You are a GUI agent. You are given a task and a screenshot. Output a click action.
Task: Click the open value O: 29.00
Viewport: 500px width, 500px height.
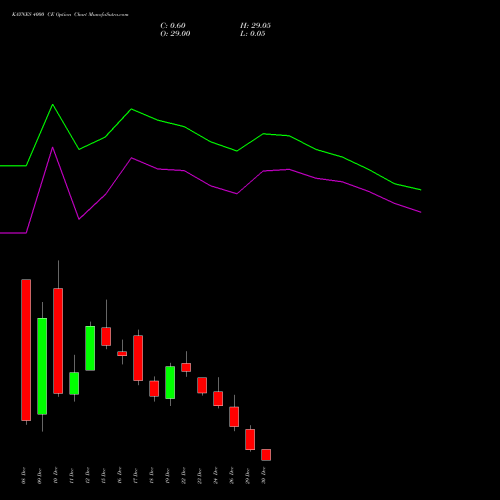(175, 34)
